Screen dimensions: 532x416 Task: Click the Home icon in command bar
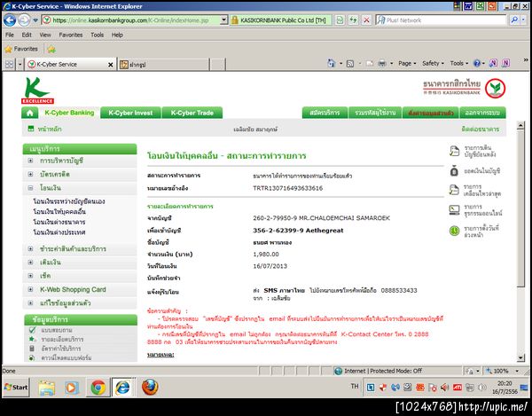click(331, 63)
